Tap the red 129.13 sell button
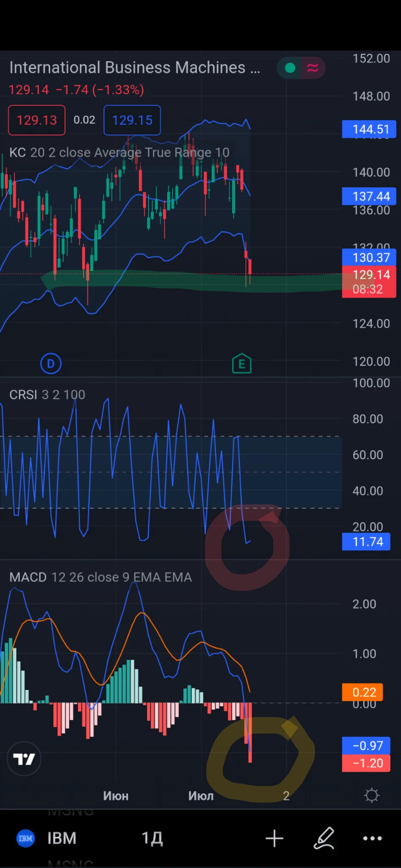 point(37,120)
